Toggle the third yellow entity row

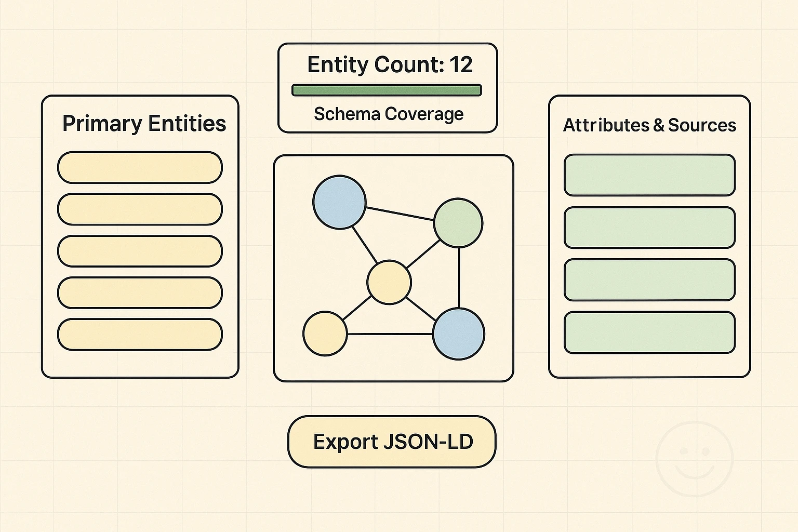tap(139, 251)
